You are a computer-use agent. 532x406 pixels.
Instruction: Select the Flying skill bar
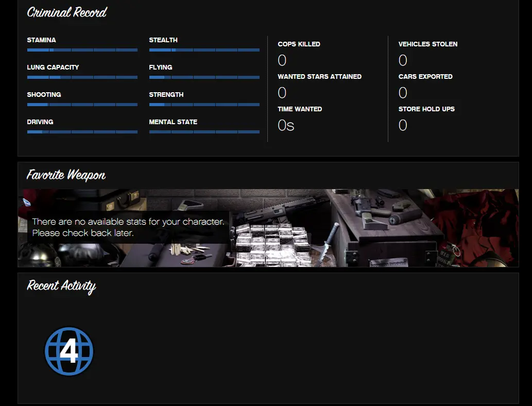204,77
